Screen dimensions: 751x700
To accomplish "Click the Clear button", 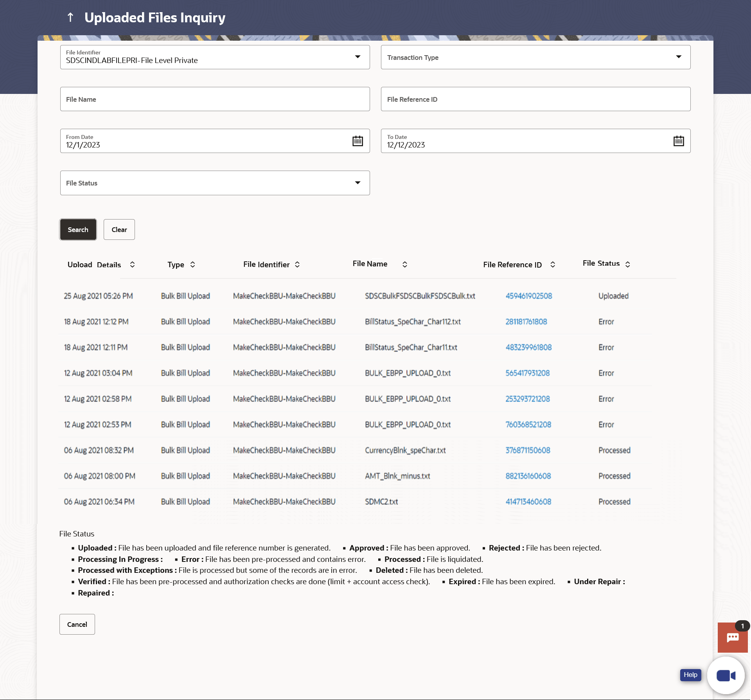I will pos(119,230).
